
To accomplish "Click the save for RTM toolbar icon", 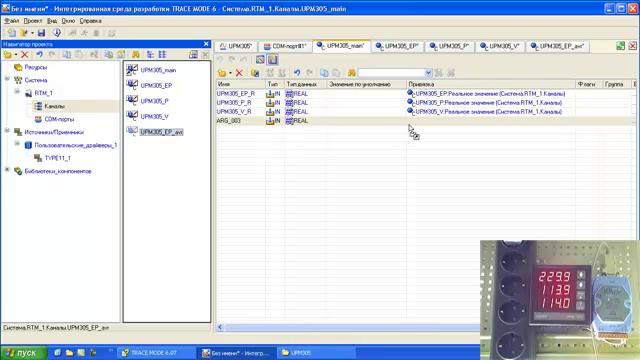I will pos(57,33).
